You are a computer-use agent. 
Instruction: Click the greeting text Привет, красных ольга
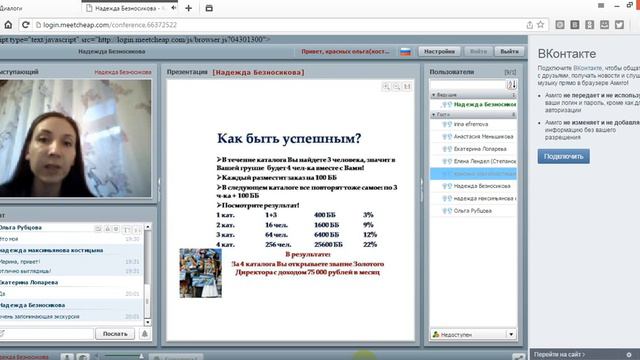(345, 51)
